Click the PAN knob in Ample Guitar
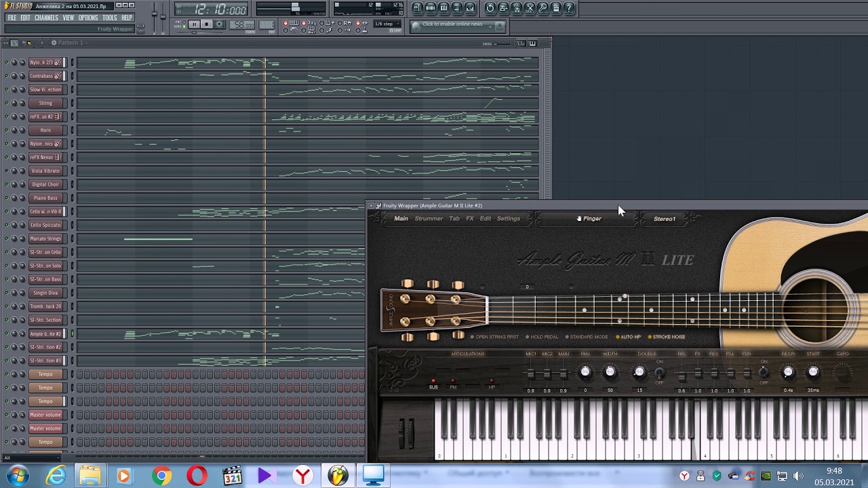This screenshot has width=868, height=488. pyautogui.click(x=585, y=372)
